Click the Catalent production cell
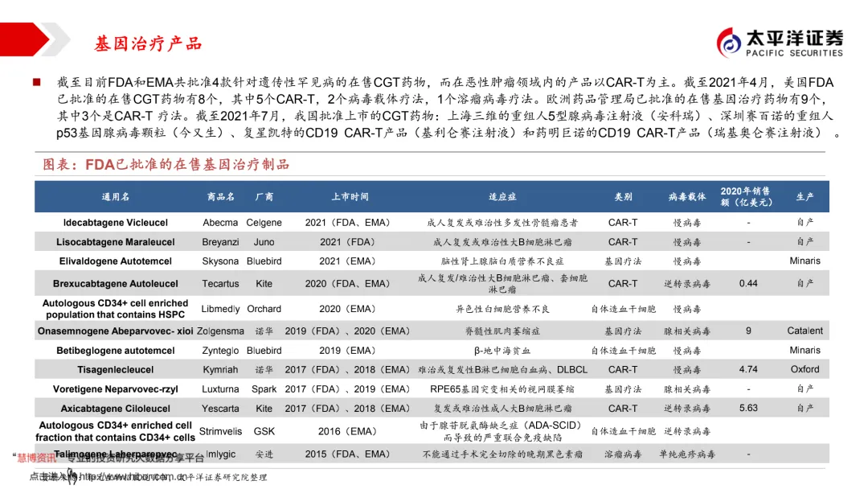868x489 pixels. click(x=805, y=331)
